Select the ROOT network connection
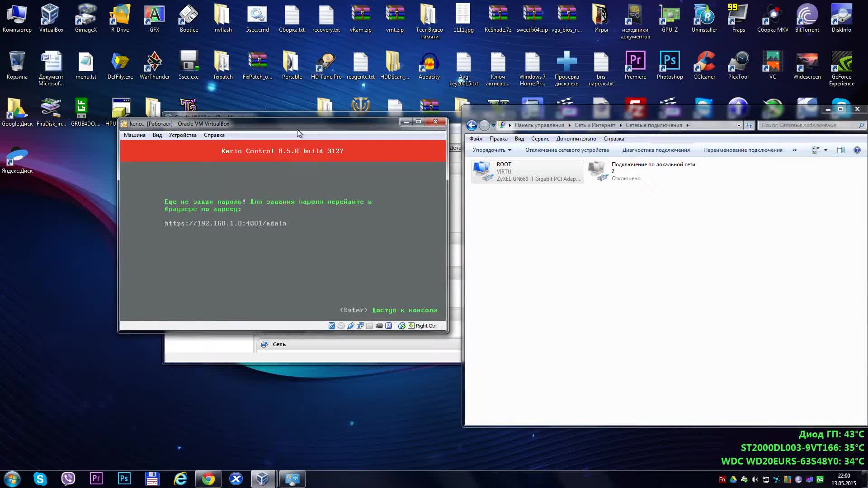Image resolution: width=868 pixels, height=488 pixels. 527,171
